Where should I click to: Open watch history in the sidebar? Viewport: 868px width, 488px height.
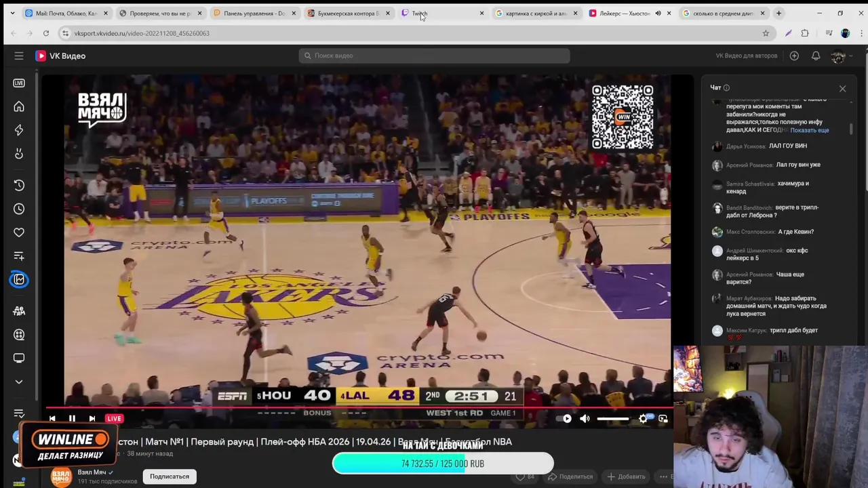(19, 185)
